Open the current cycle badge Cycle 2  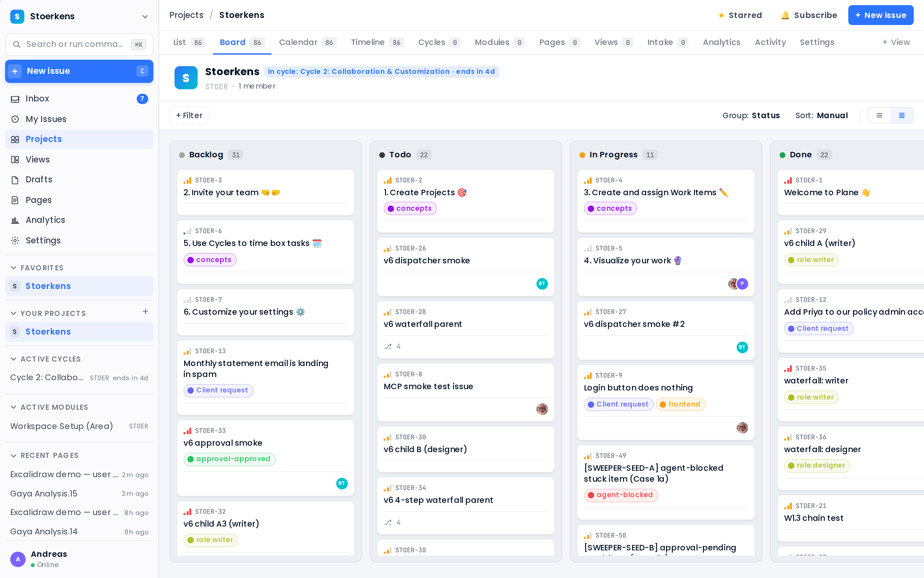pyautogui.click(x=381, y=72)
